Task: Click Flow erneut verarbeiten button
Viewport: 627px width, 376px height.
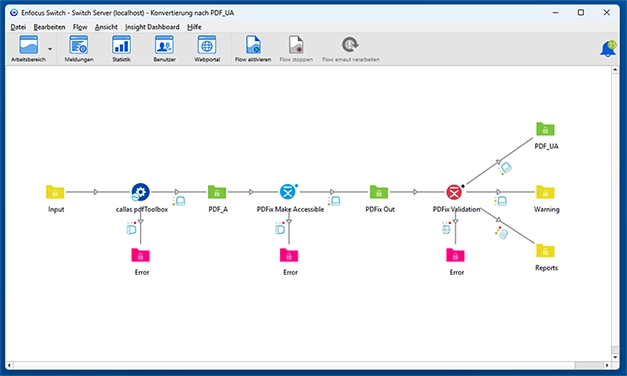Action: (x=351, y=48)
